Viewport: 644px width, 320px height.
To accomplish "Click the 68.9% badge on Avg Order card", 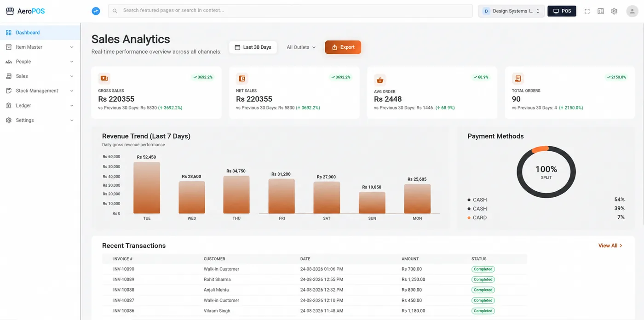I will [x=481, y=77].
